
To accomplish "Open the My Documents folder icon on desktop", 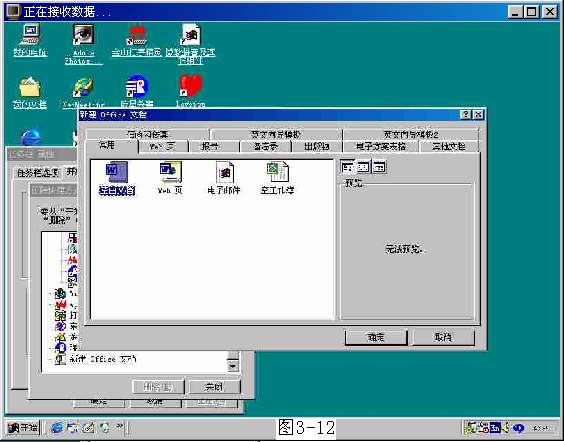I will point(29,92).
